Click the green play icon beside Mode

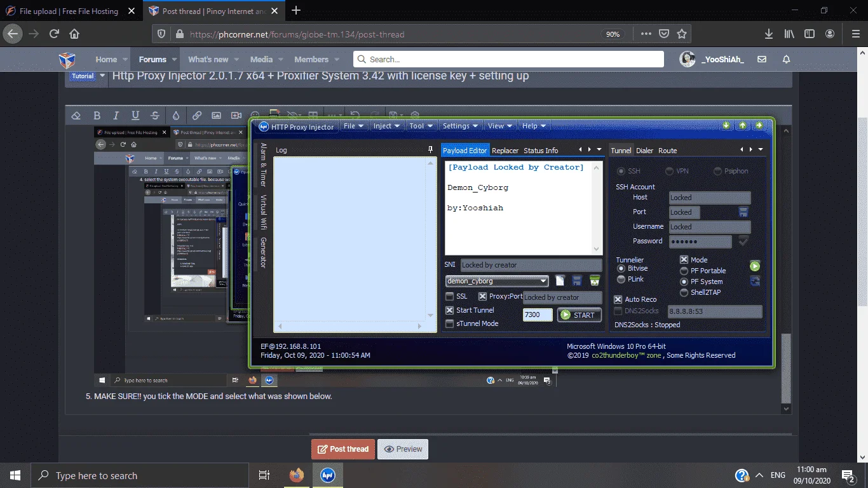coord(755,266)
